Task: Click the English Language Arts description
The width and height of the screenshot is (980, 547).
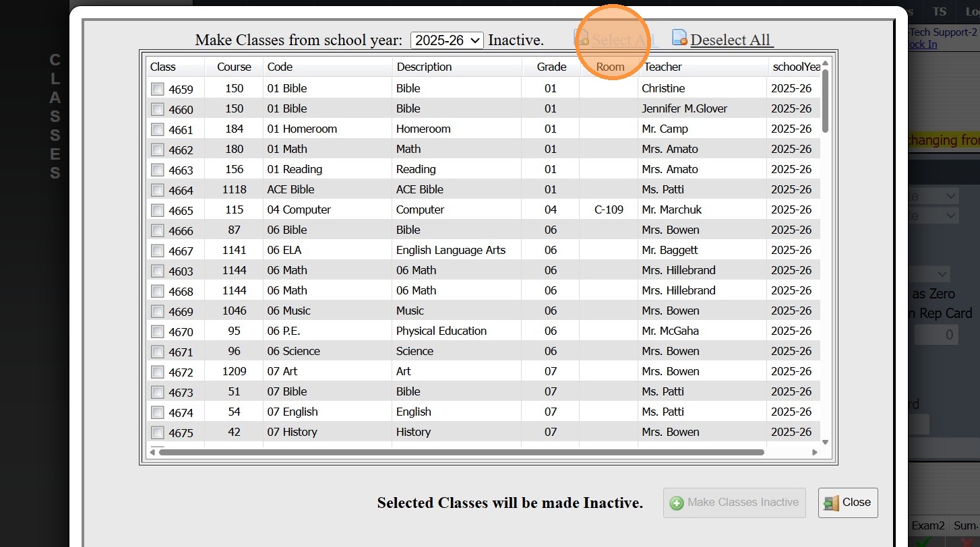Action: click(x=451, y=250)
